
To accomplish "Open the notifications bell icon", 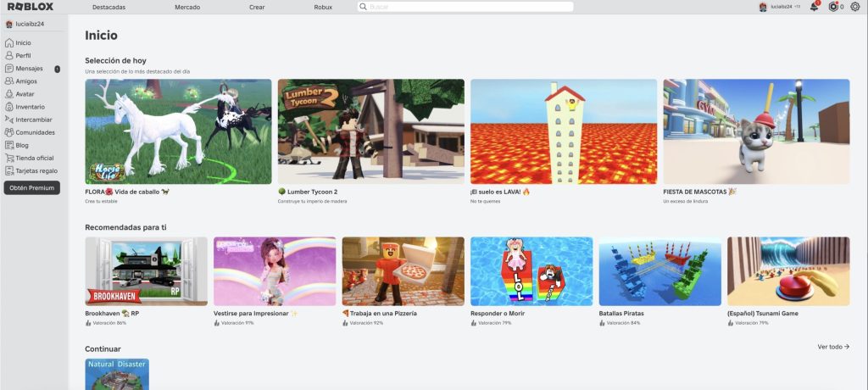I will (x=814, y=7).
